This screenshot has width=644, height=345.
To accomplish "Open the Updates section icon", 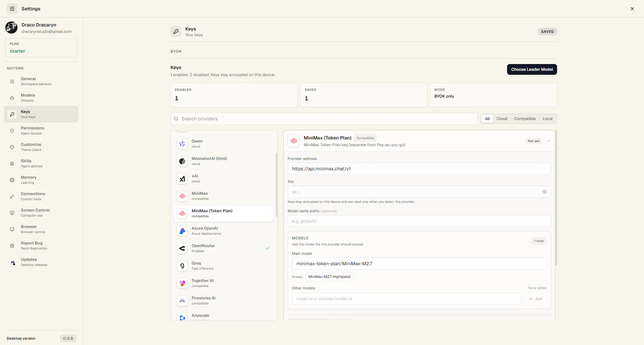I will 12,263.
